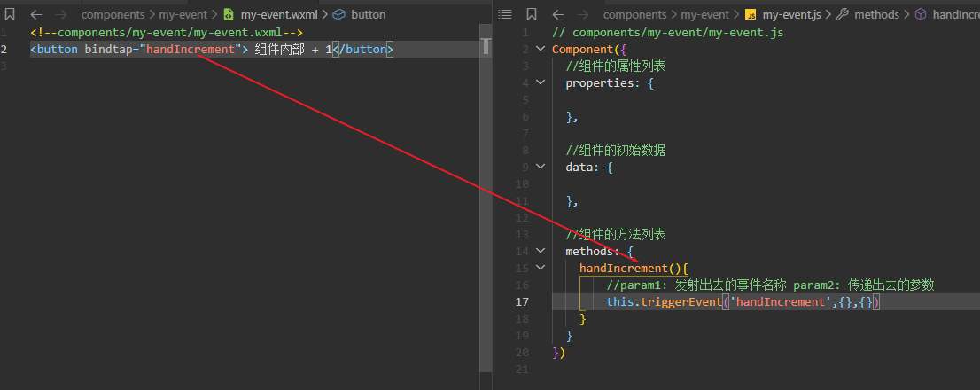Collapse the handIncrement function at line 15
This screenshot has width=980, height=390.
coord(540,268)
